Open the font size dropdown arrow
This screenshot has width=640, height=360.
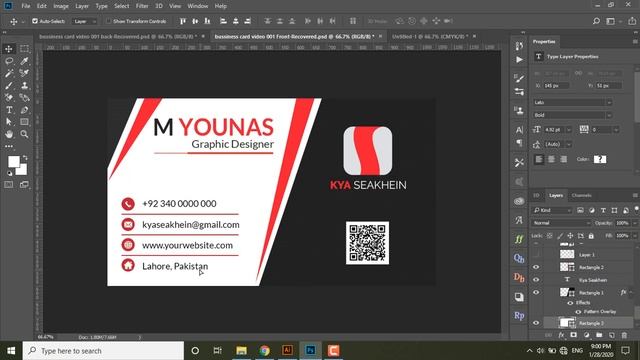click(569, 130)
